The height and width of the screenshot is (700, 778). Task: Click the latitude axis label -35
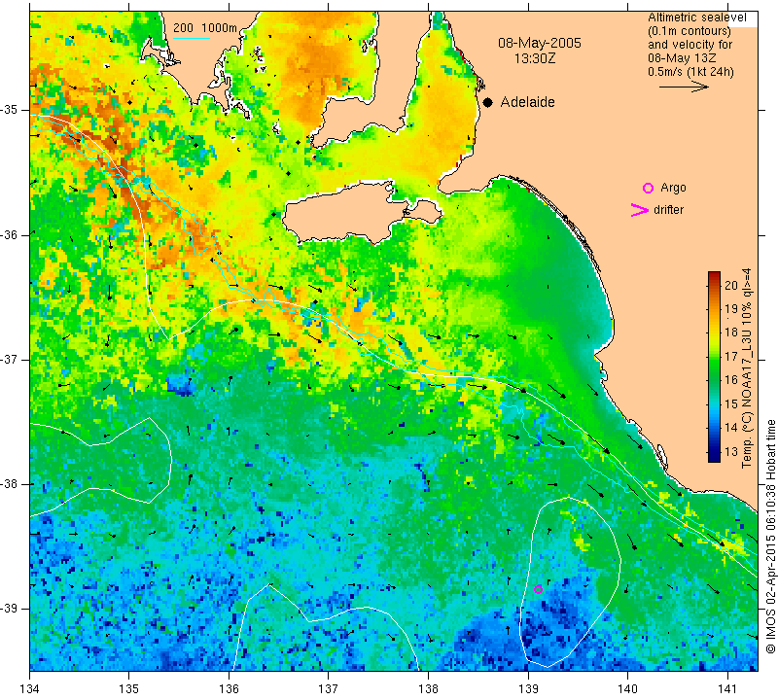(x=10, y=110)
